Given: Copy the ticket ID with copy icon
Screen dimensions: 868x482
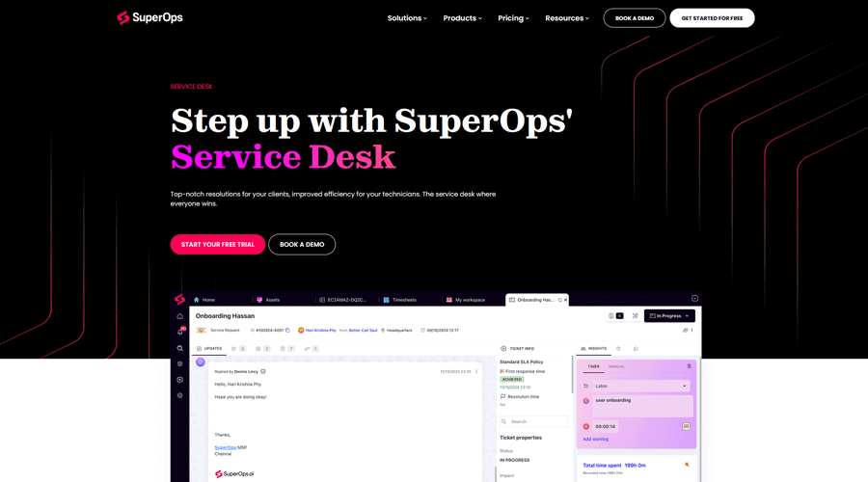Looking at the screenshot, I should tap(287, 331).
